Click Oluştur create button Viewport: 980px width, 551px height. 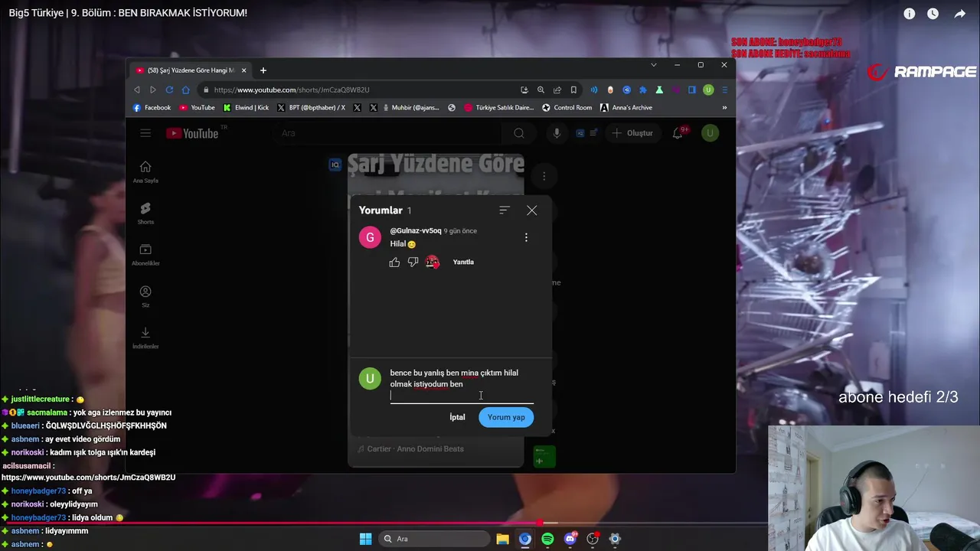632,133
